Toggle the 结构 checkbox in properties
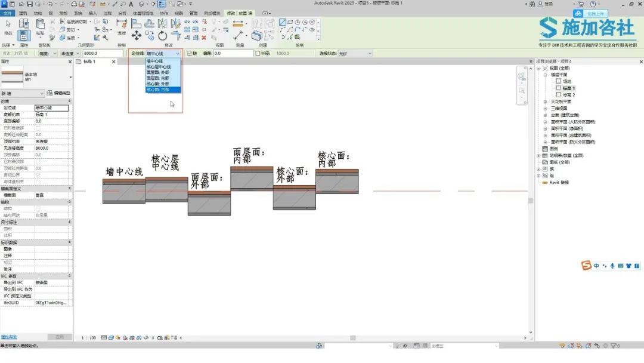The height and width of the screenshot is (363, 644). pyautogui.click(x=38, y=209)
